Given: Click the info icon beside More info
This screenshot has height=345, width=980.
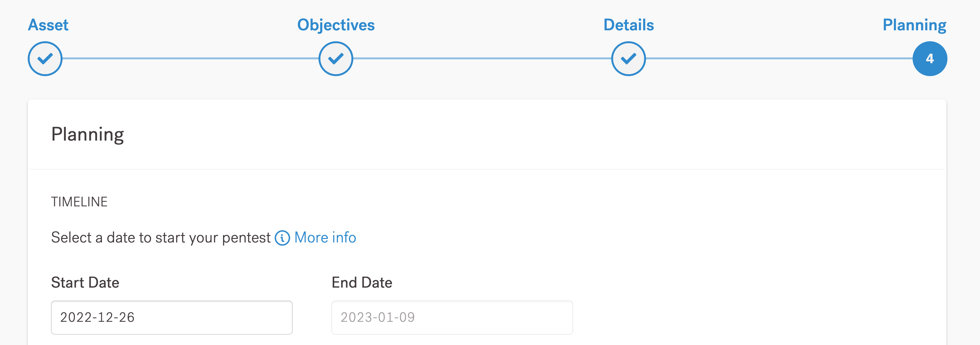Looking at the screenshot, I should [282, 238].
